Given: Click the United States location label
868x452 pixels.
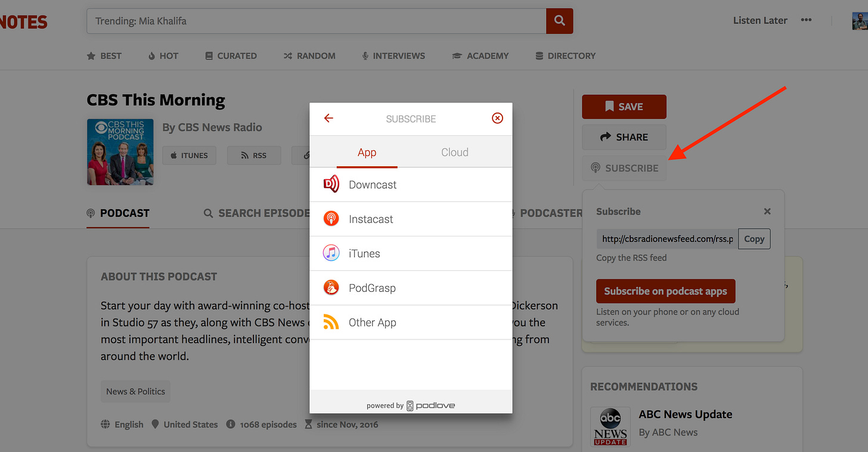Looking at the screenshot, I should click(x=185, y=425).
